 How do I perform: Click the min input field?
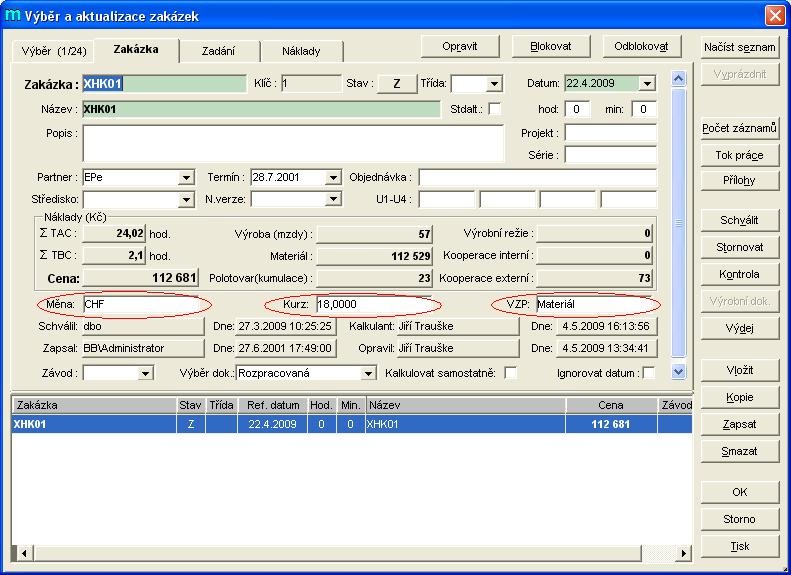coord(644,109)
